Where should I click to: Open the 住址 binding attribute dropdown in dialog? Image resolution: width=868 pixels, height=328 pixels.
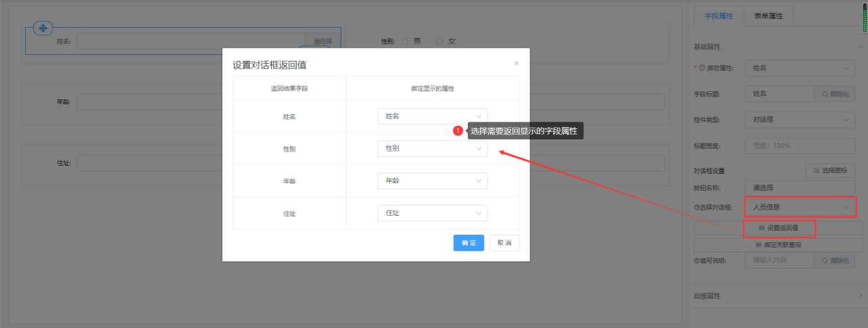tap(432, 213)
